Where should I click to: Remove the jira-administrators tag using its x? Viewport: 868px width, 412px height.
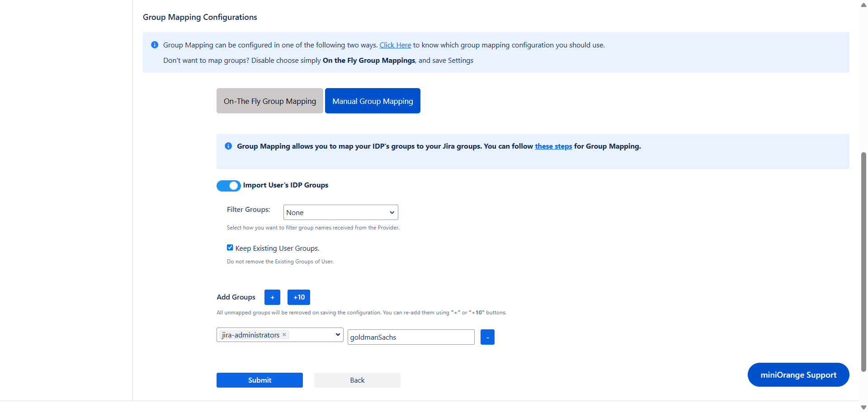pyautogui.click(x=284, y=335)
